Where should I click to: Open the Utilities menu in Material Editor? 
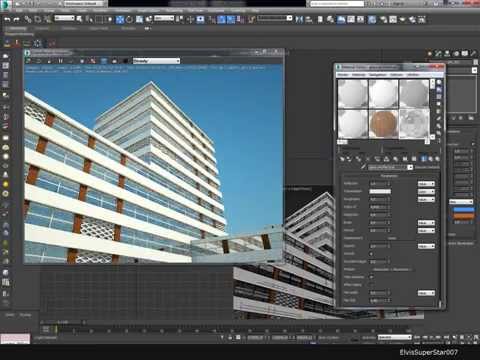tap(413, 75)
